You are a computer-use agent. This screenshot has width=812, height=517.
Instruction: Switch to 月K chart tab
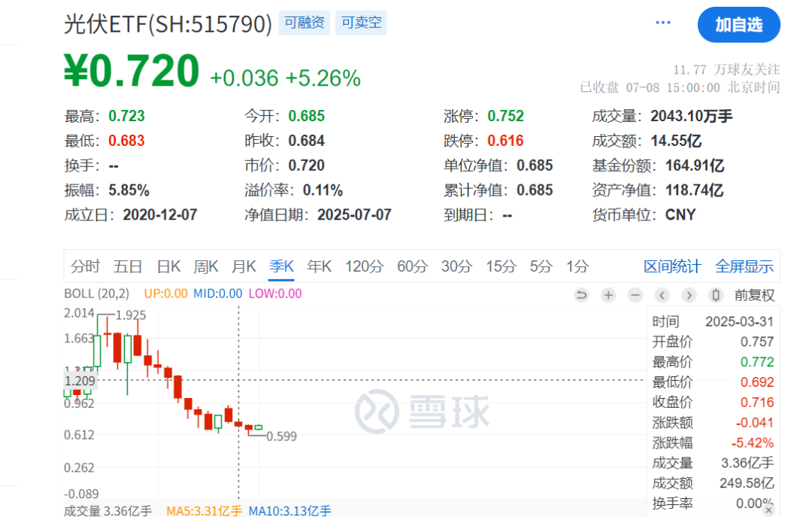click(x=244, y=266)
